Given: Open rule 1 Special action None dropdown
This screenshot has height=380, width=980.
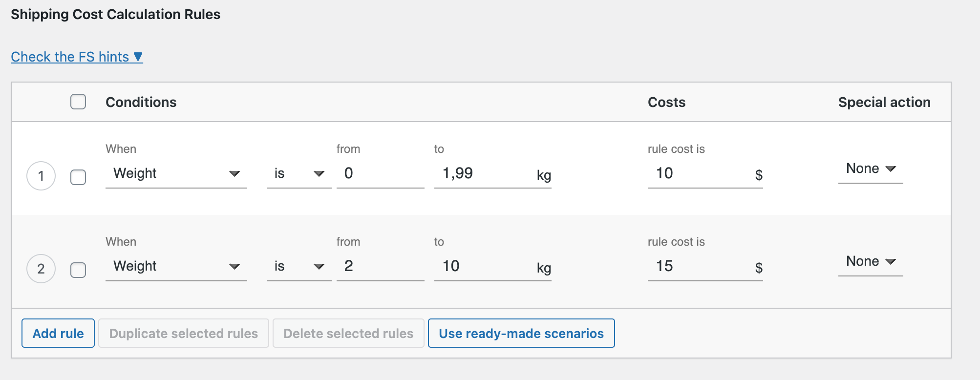Looking at the screenshot, I should tap(870, 169).
